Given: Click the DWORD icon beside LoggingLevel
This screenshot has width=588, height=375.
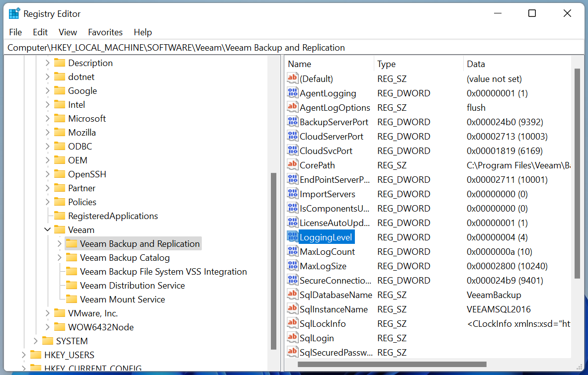Looking at the screenshot, I should pyautogui.click(x=292, y=237).
